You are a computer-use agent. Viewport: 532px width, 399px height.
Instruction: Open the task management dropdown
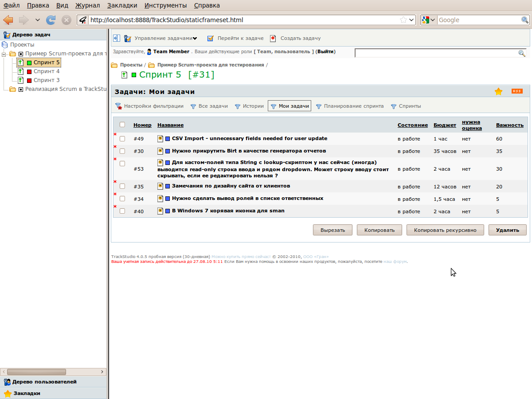click(166, 39)
